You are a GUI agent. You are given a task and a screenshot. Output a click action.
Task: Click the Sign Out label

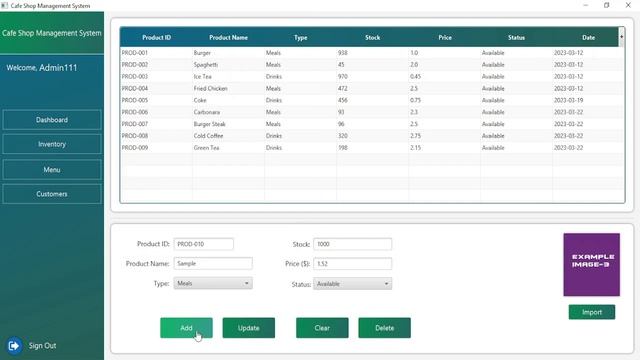point(42,346)
